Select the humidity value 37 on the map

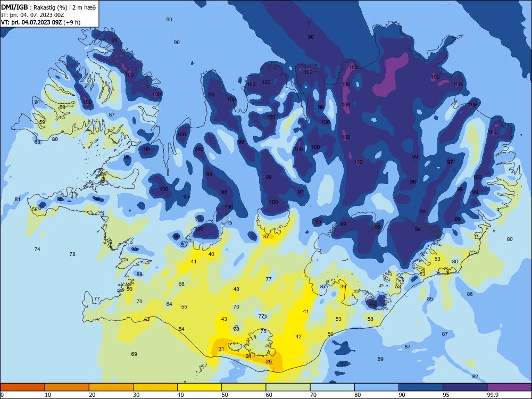click(266, 237)
